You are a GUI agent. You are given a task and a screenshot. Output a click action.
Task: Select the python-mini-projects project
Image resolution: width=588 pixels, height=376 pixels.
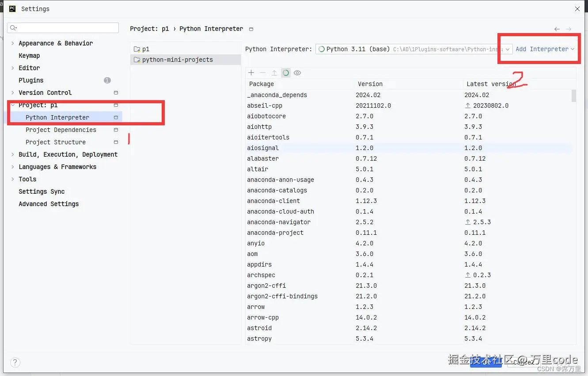click(x=186, y=60)
